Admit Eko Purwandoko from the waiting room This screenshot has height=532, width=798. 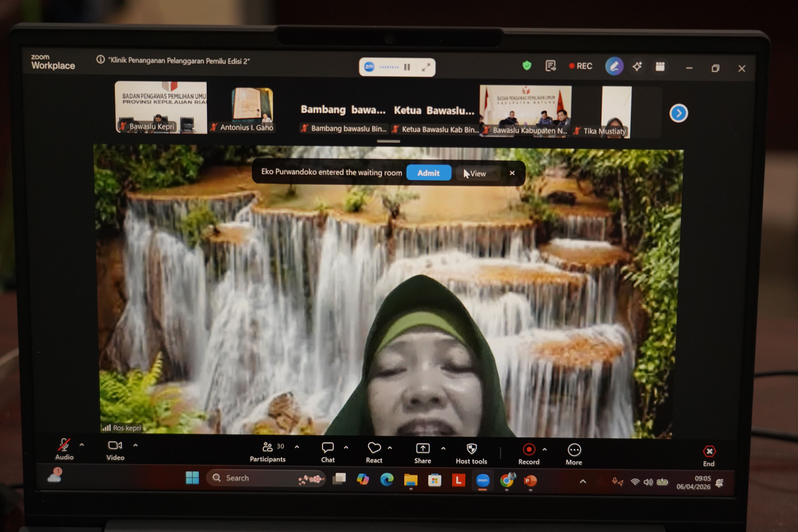[x=429, y=173]
